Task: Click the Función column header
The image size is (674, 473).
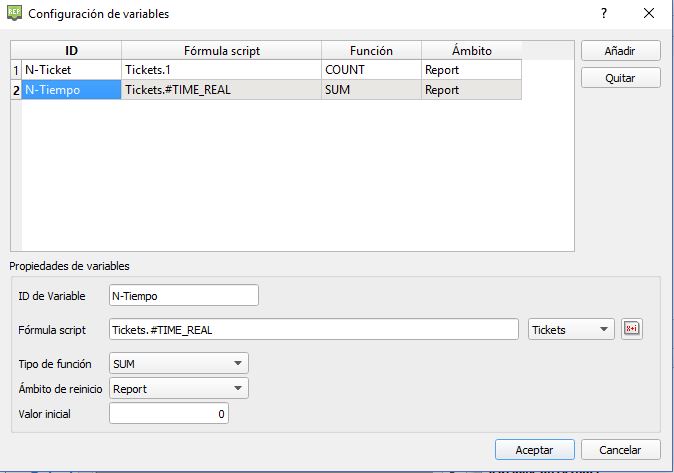Action: [x=371, y=50]
